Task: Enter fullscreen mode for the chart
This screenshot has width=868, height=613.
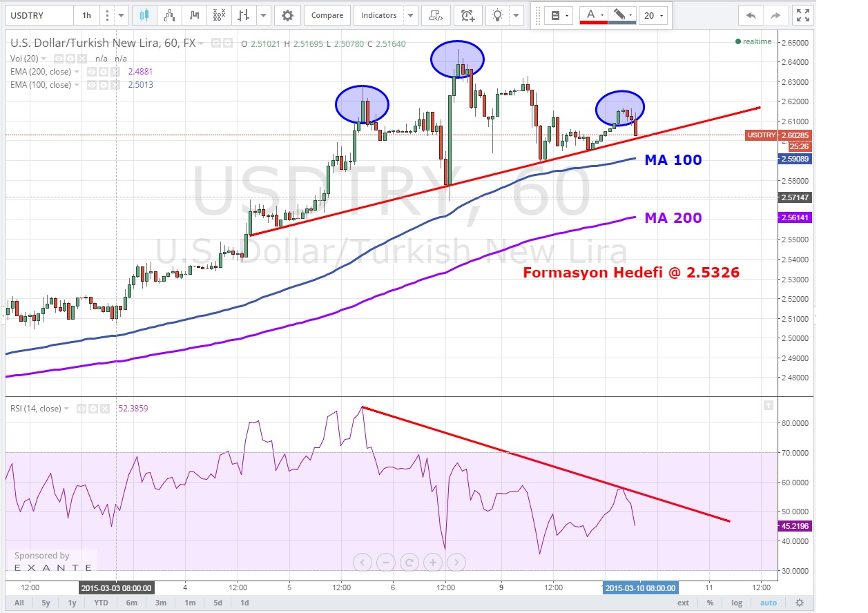Action: [801, 15]
